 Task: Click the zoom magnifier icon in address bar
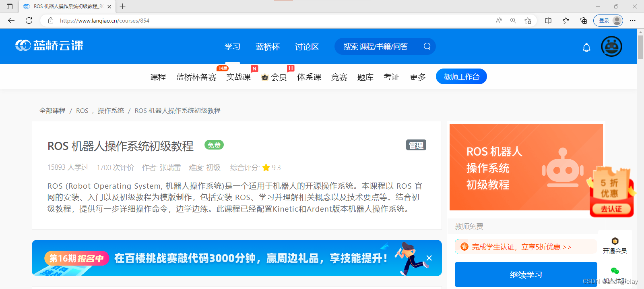(x=513, y=21)
